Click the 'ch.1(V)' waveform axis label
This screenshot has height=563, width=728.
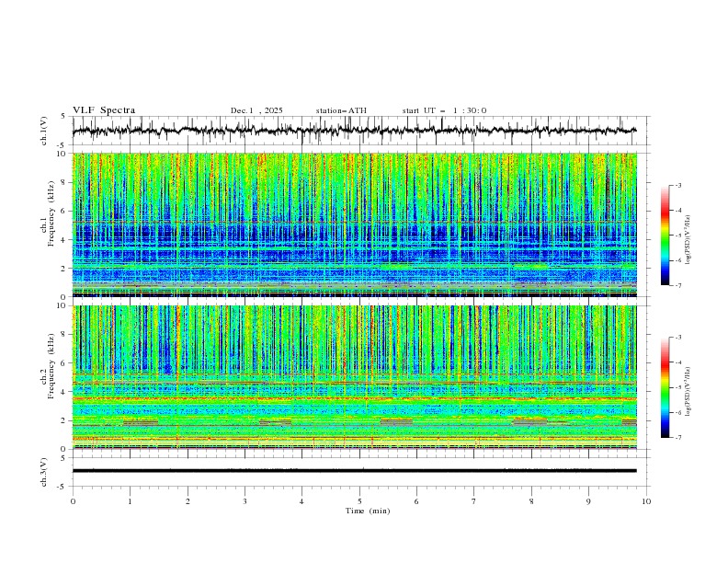(x=44, y=131)
